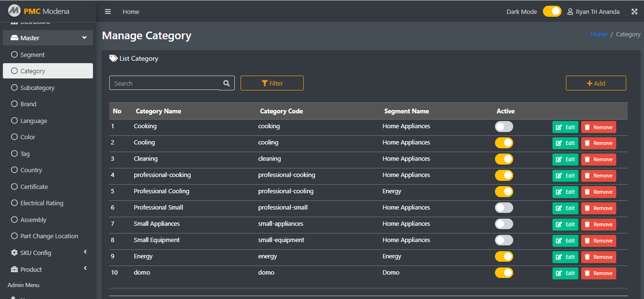Image resolution: width=644 pixels, height=299 pixels.
Task: Open Country in sidebar
Action: click(x=48, y=170)
